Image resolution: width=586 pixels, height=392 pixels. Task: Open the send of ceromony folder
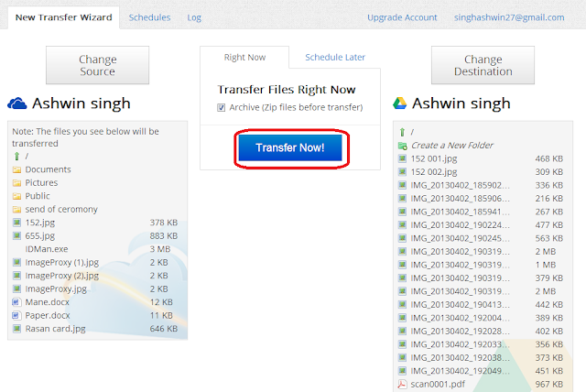(61, 209)
